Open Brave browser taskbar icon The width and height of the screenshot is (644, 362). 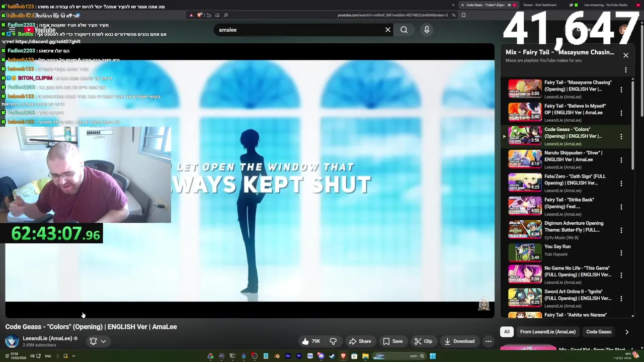tap(343, 356)
